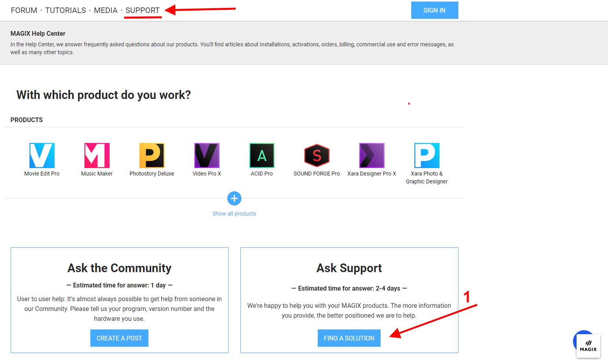Choose the SOUND FORGE Pro icon
The height and width of the screenshot is (364, 608).
pyautogui.click(x=317, y=155)
